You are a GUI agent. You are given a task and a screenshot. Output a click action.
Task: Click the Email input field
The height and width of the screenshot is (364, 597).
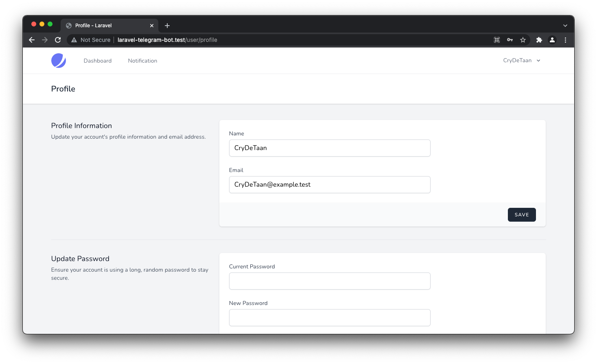coord(330,185)
